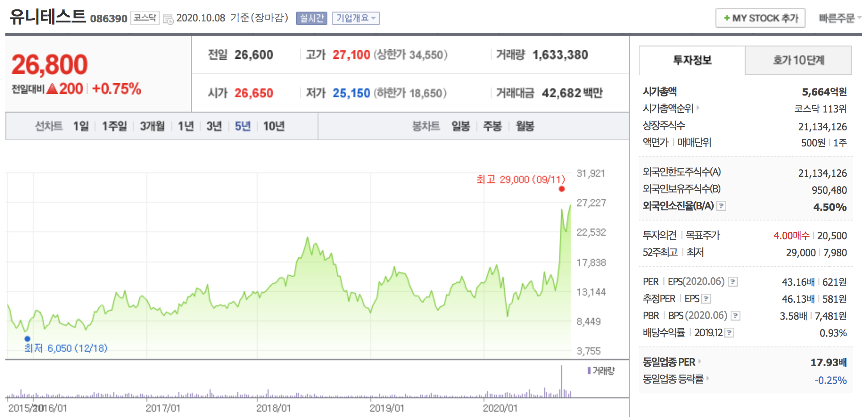Open the 기업개요 dropdown
The image size is (868, 417).
tap(356, 18)
